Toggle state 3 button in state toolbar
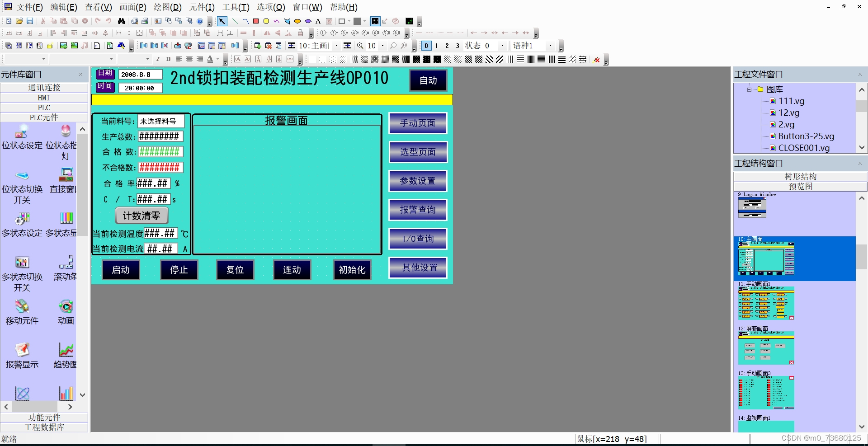Image resolution: width=868 pixels, height=446 pixels. pyautogui.click(x=458, y=46)
